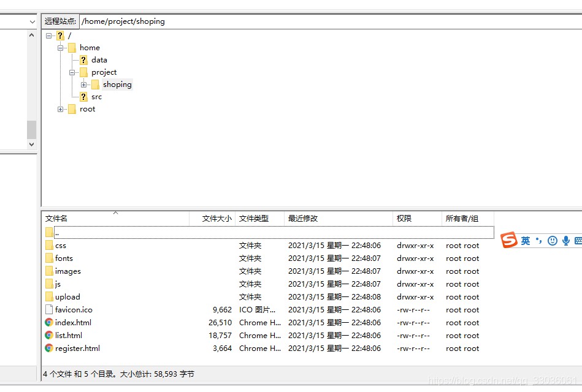The height and width of the screenshot is (392, 582).
Task: Select the src folder in tree
Action: coord(96,97)
